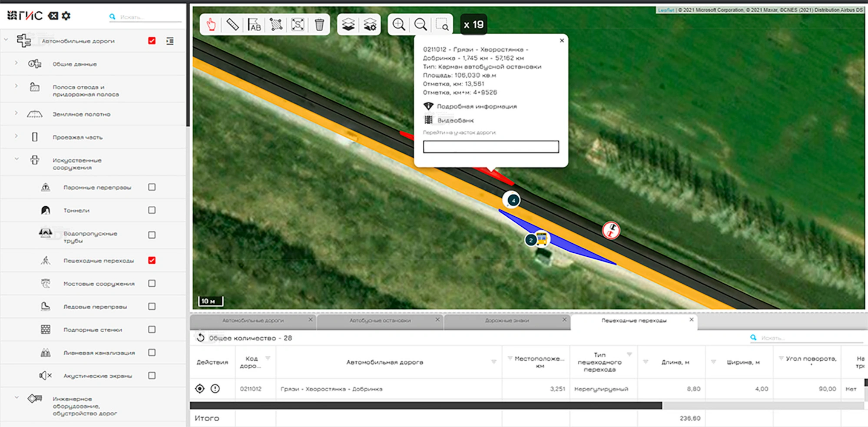Activate the ruler measure tool
This screenshot has width=868, height=427.
click(x=232, y=25)
